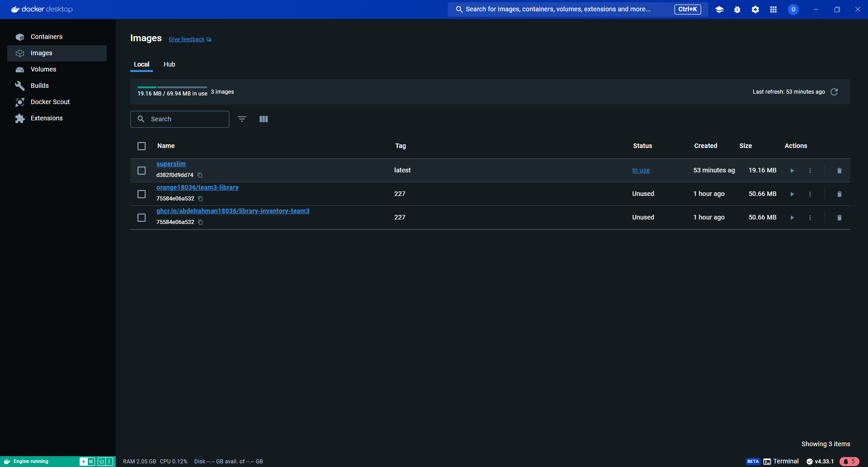Open the apps grid icon

(773, 10)
